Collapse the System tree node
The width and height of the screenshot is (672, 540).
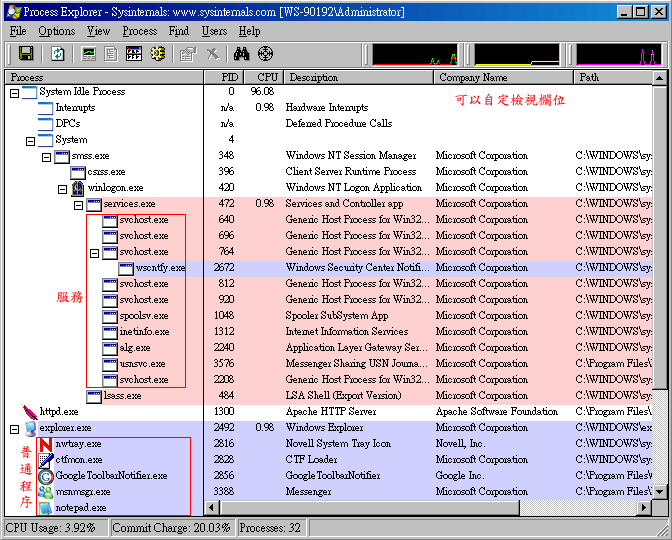pyautogui.click(x=30, y=141)
